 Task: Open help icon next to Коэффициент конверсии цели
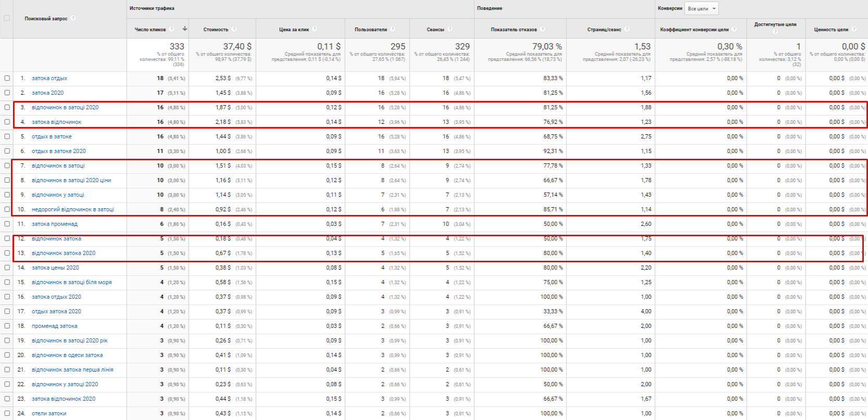point(734,29)
